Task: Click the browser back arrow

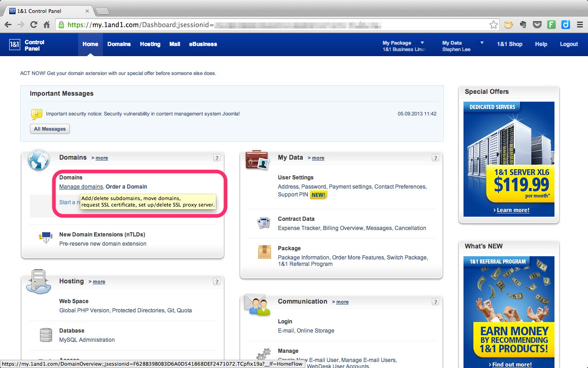Action: pos(8,25)
